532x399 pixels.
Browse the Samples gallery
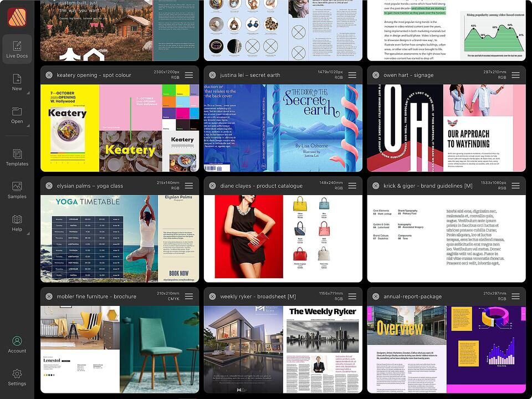[17, 190]
